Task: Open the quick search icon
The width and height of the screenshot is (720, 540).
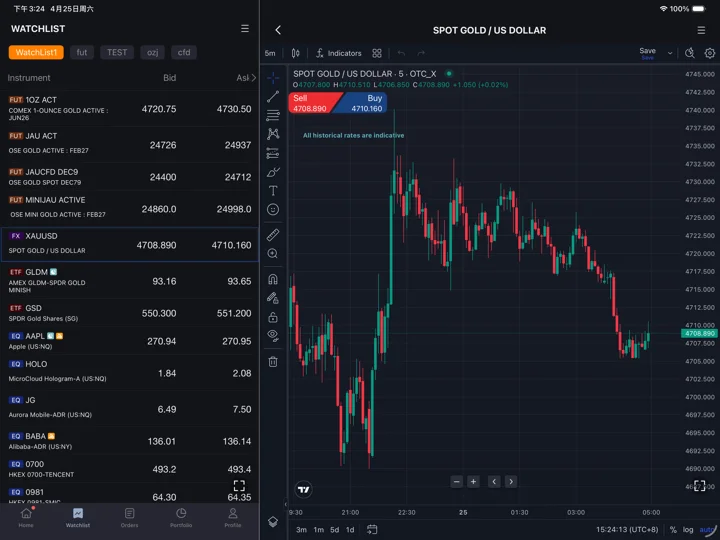Action: click(690, 53)
